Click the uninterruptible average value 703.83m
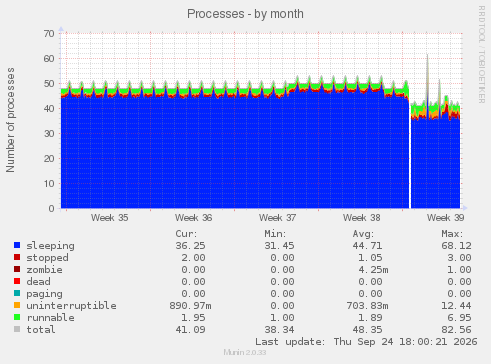 367,306
